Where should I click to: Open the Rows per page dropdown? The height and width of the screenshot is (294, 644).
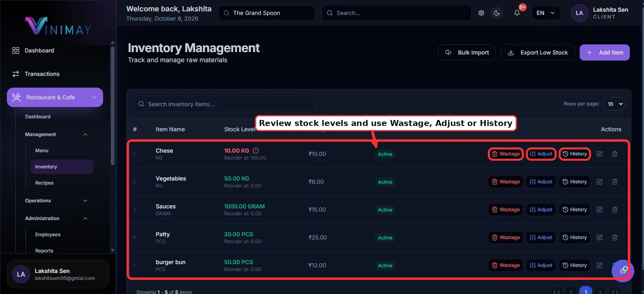[614, 104]
